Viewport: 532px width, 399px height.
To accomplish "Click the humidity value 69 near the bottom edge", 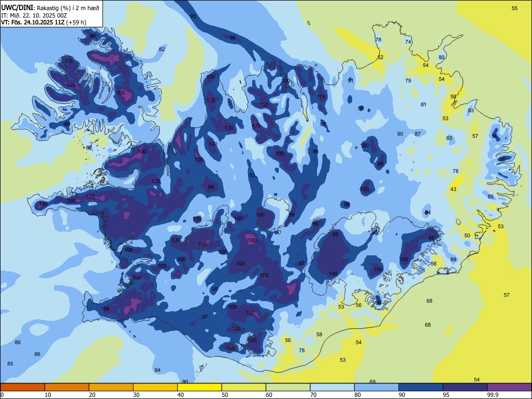I will pyautogui.click(x=372, y=381).
